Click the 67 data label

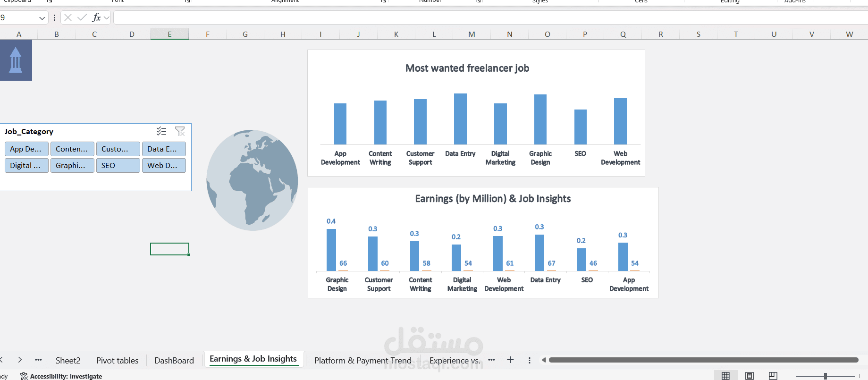[x=551, y=263]
